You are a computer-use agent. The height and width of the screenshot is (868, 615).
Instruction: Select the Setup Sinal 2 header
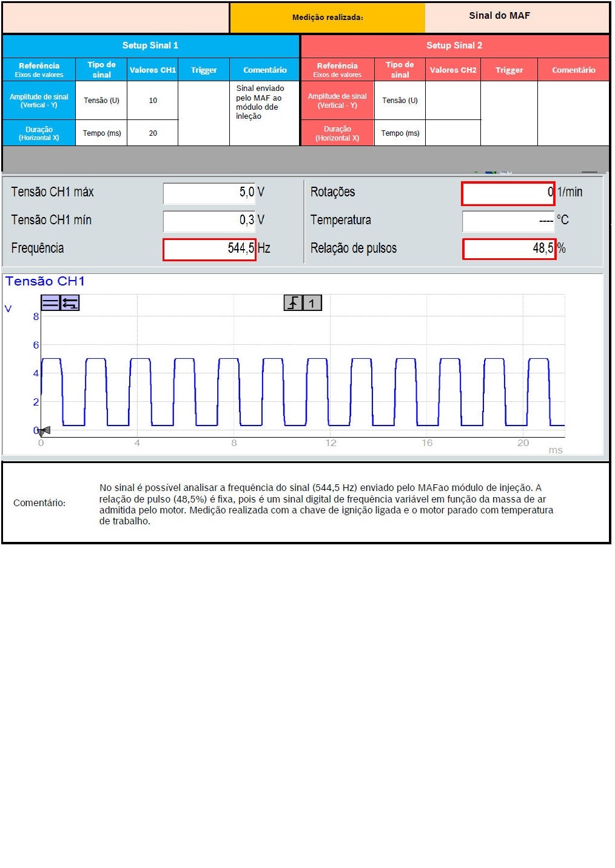click(454, 45)
